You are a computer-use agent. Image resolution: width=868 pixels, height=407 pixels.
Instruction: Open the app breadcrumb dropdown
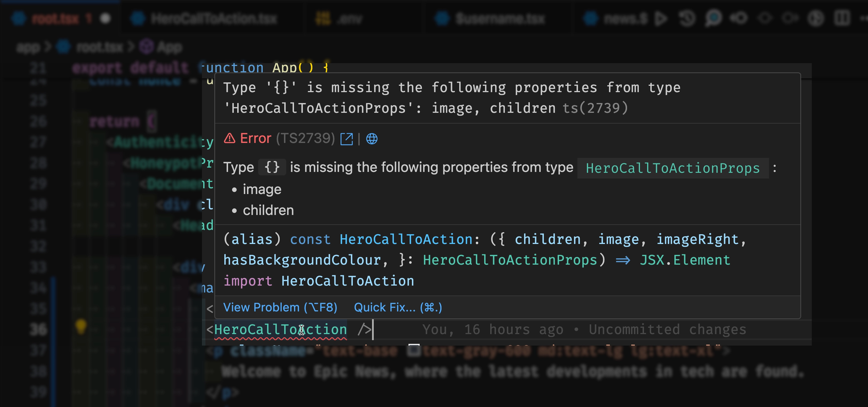tap(28, 47)
